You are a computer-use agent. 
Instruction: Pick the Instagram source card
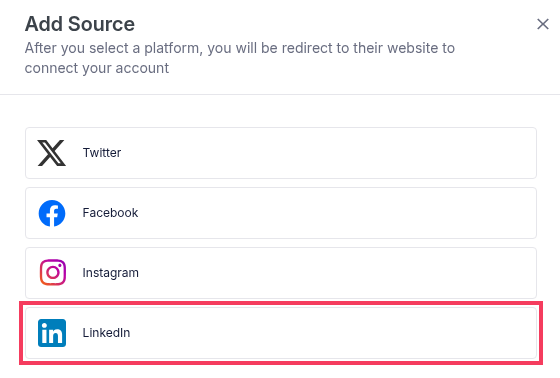pyautogui.click(x=281, y=273)
